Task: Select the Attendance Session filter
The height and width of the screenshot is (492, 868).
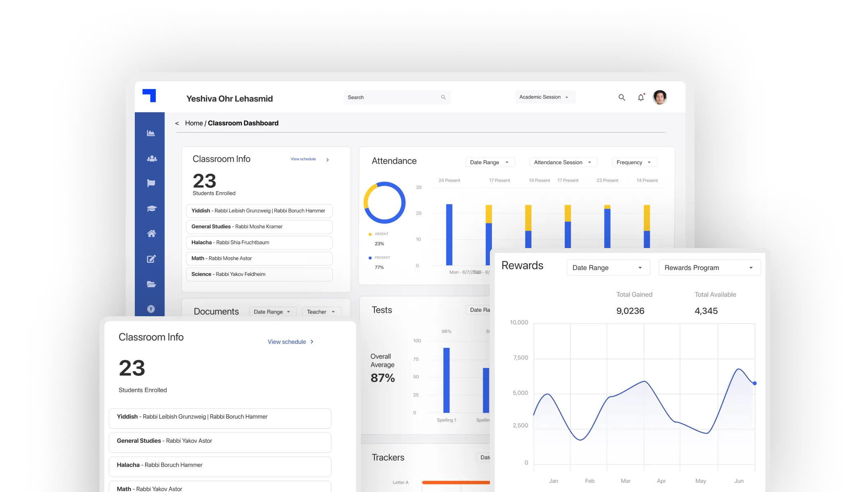Action: (563, 162)
